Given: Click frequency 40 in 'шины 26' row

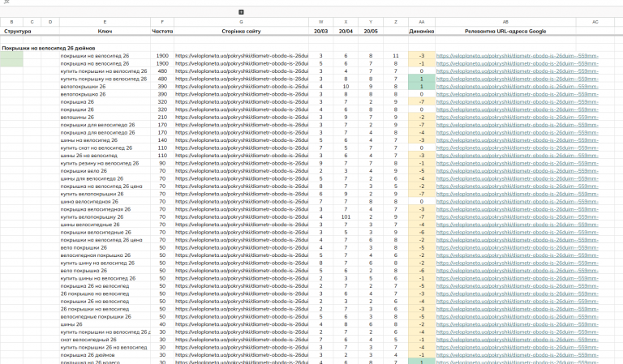Looking at the screenshot, I should pos(162,324).
